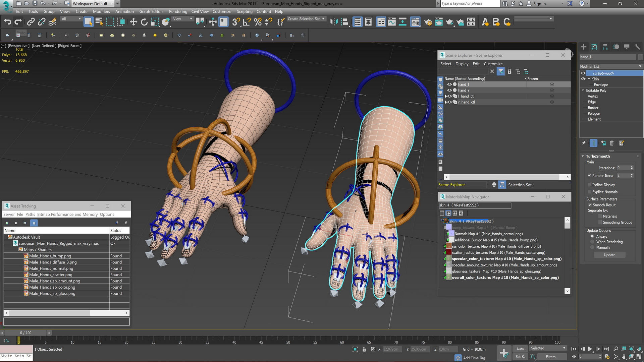
Task: Pin the modifier stack
Action: (x=584, y=143)
